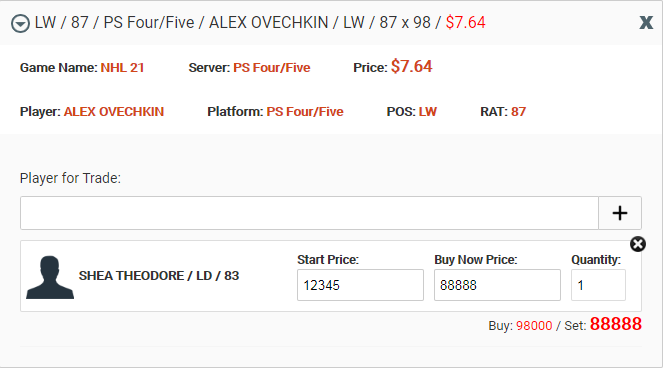The height and width of the screenshot is (368, 663).
Task: Edit the Start Price field showing 12345
Action: (x=360, y=285)
